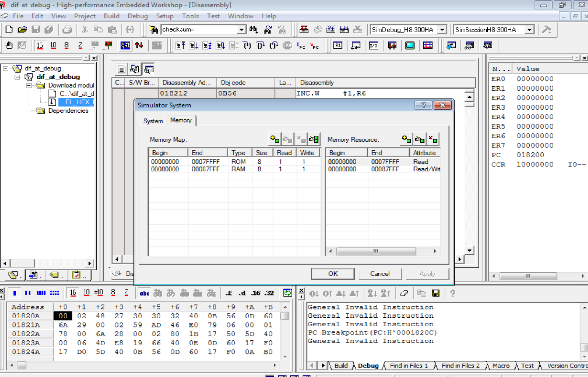Click delete Memory Resource icon with red X
The width and height of the screenshot is (588, 377).
tap(433, 139)
